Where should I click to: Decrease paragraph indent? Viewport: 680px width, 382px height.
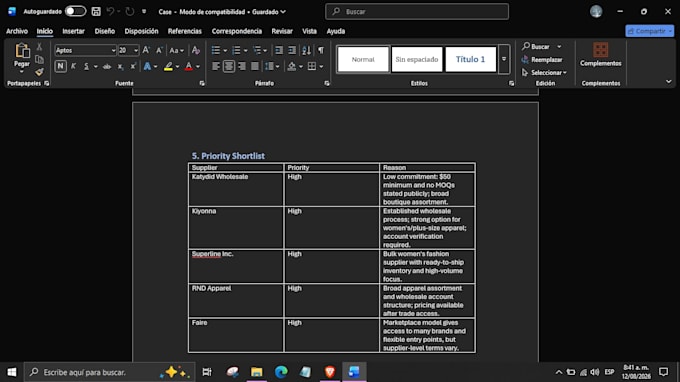[279, 50]
